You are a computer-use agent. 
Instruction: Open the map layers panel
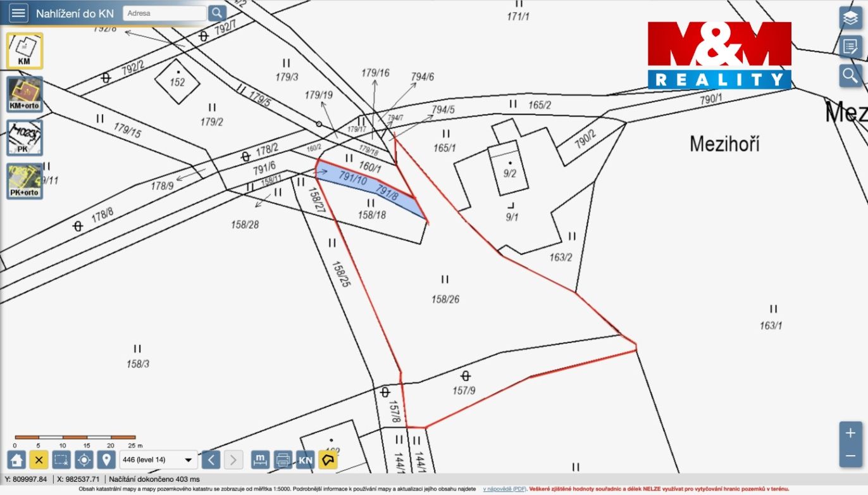click(x=850, y=18)
